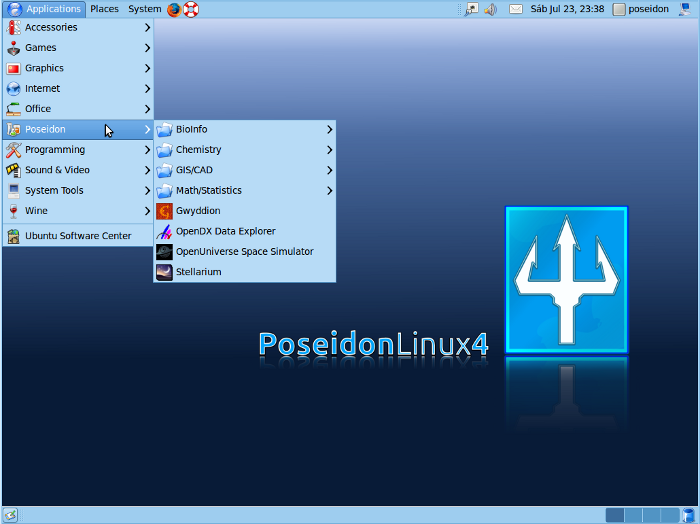Click the volume speaker icon

[490, 9]
